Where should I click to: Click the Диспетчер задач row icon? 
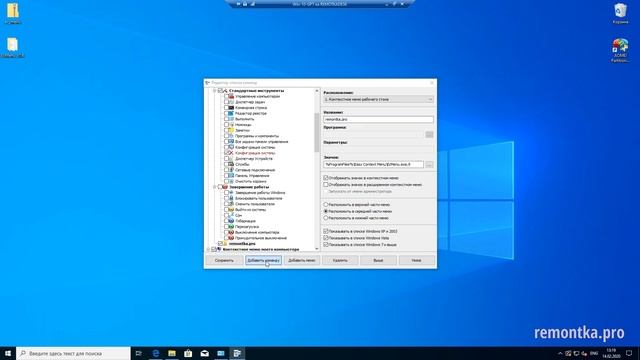pos(231,102)
